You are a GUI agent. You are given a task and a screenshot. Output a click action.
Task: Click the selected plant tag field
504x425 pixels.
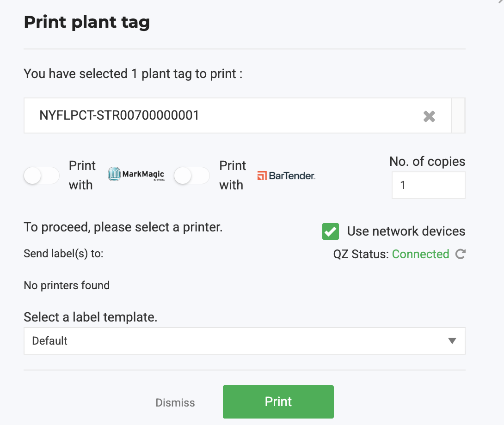tap(238, 115)
